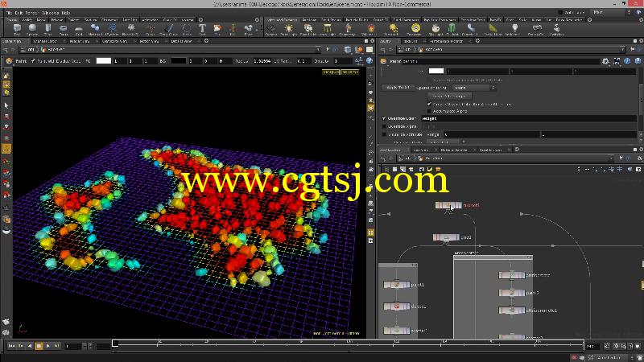644x362 pixels.
Task: Add an Environment Light from the shelf
Action: [415, 29]
